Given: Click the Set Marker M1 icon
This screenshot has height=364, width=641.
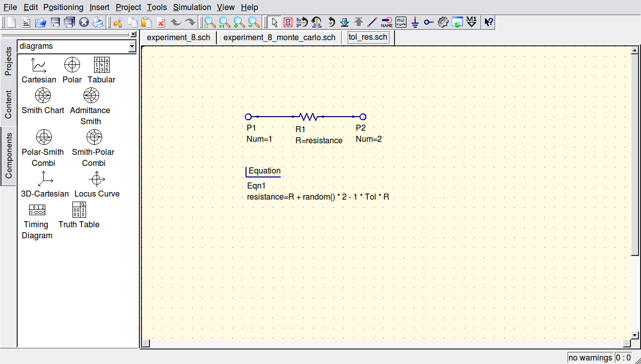Looking at the screenshot, I should tap(471, 22).
